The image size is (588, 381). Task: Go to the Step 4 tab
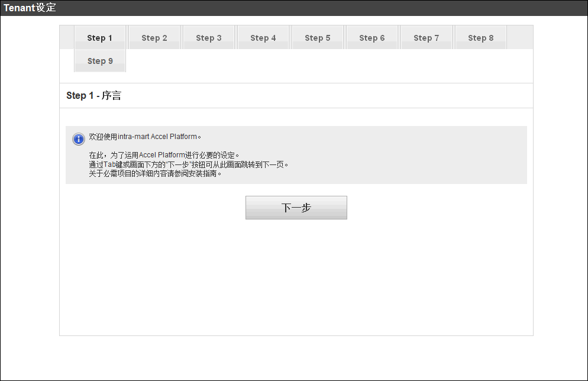(x=263, y=37)
